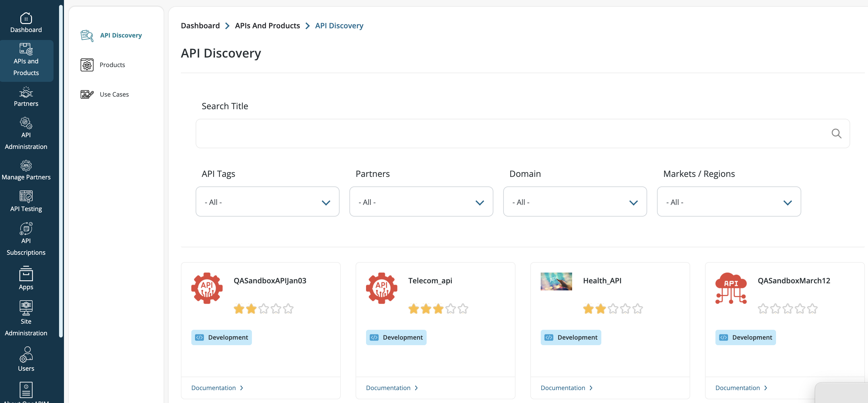Open the QASandboxMarch12 title
The image size is (868, 403).
click(794, 280)
